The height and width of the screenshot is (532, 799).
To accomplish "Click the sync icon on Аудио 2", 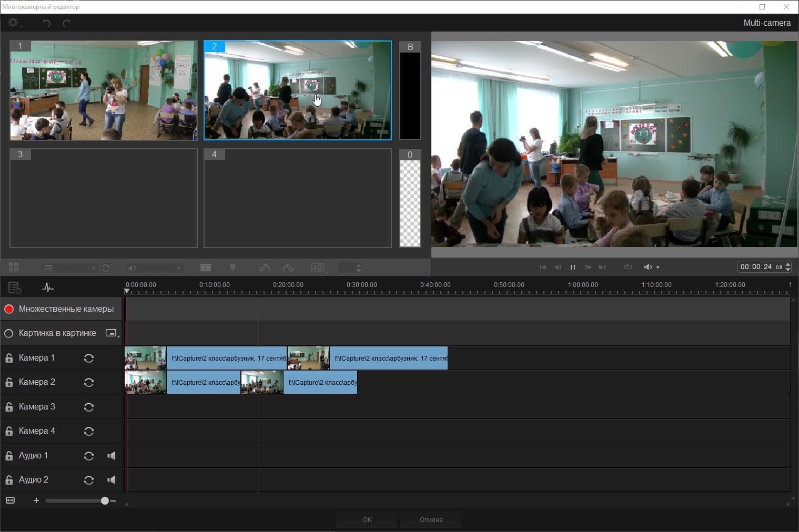I will [89, 480].
